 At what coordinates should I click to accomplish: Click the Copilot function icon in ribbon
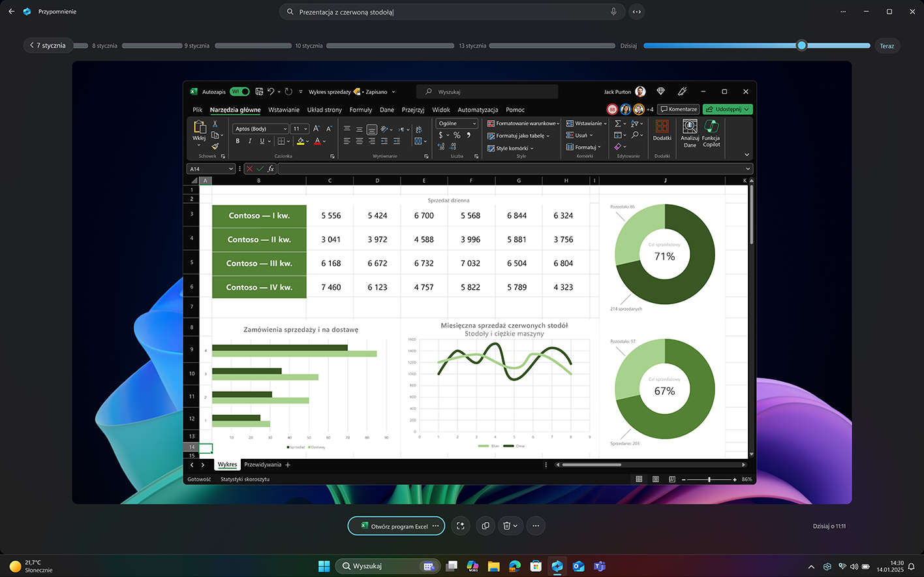pos(711,133)
